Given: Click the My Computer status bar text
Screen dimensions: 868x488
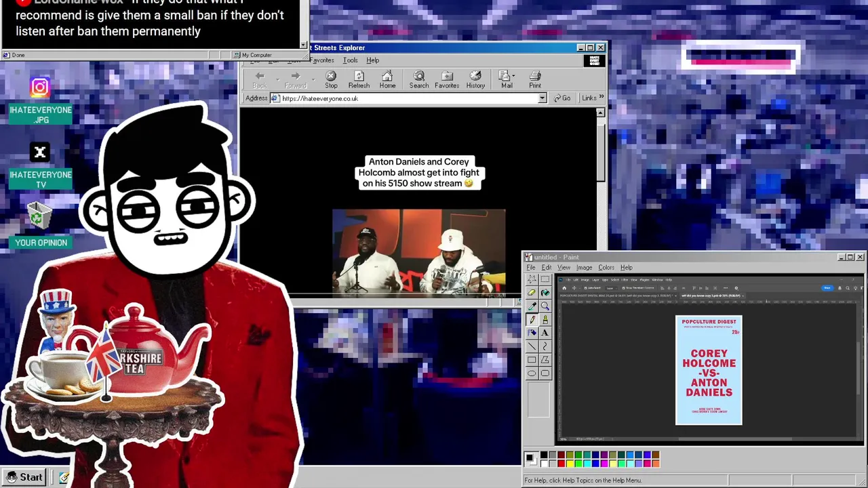Looking at the screenshot, I should coord(257,55).
